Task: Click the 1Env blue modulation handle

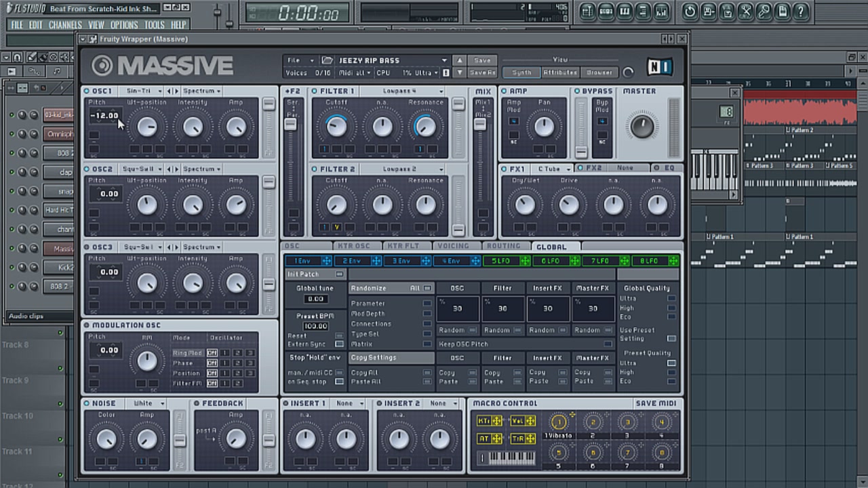Action: (326, 261)
